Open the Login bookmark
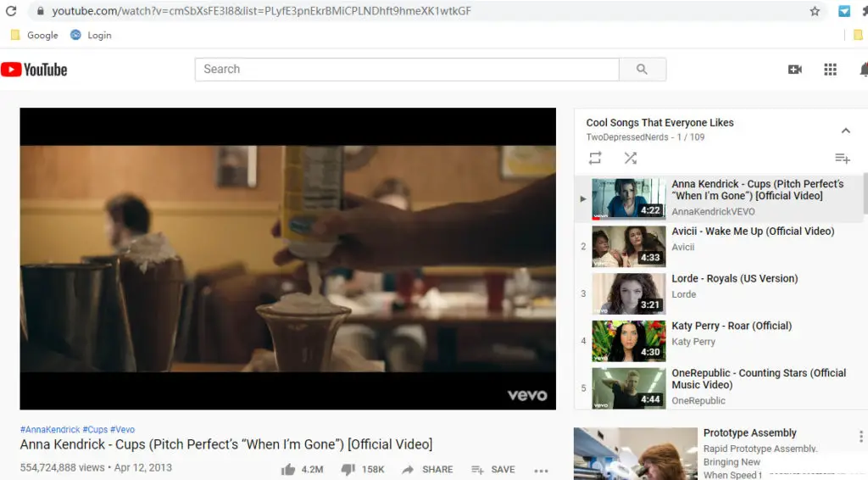Image resolution: width=868 pixels, height=480 pixels. click(x=91, y=35)
